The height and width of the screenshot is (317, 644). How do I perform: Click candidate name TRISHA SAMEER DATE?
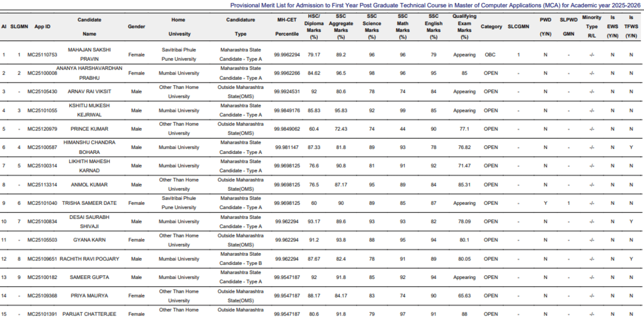coord(90,203)
